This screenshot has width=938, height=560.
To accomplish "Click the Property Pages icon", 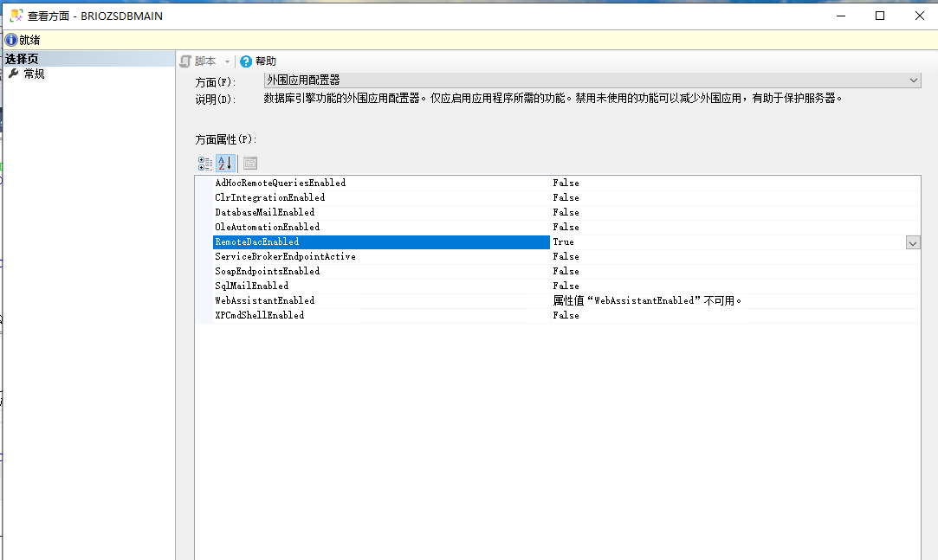I will 250,164.
